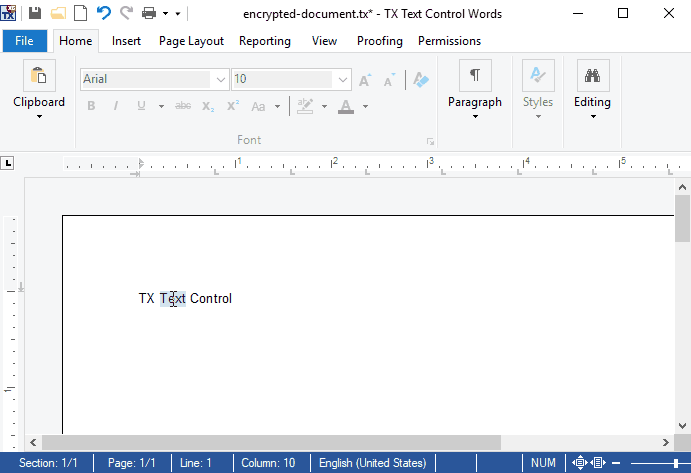Open the File menu

(x=24, y=41)
